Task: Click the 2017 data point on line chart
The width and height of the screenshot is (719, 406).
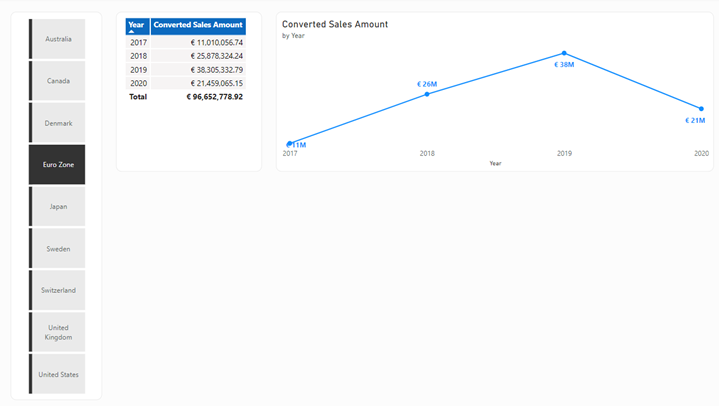Action: [290, 143]
